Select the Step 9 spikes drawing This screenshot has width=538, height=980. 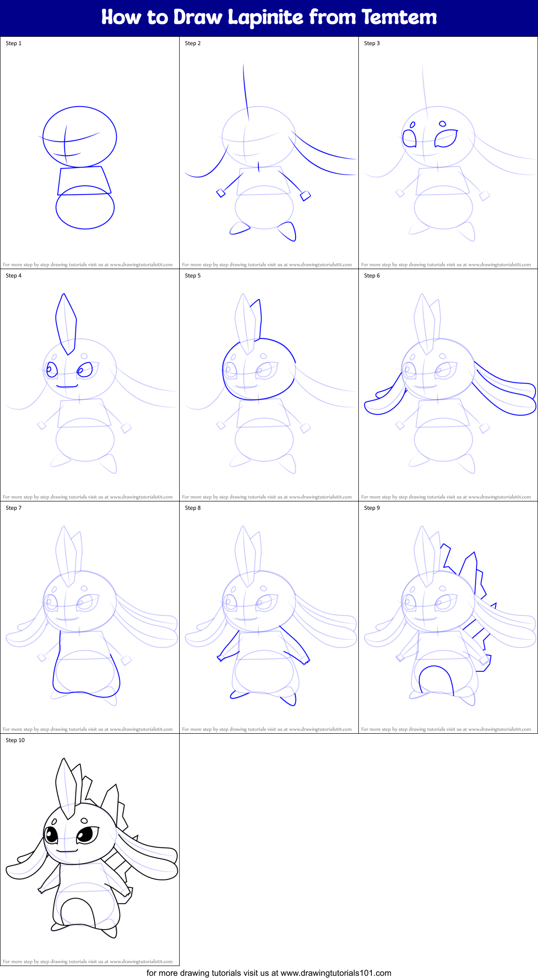[x=448, y=617]
